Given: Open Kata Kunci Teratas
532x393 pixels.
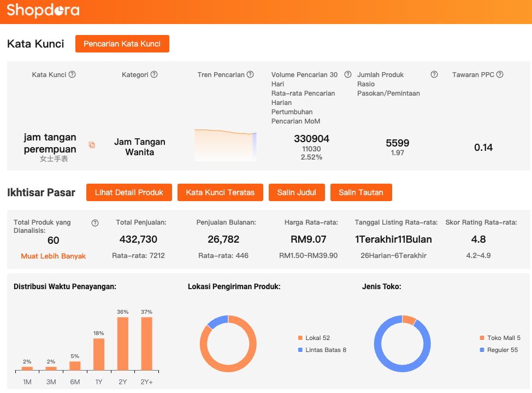Looking at the screenshot, I should [220, 192].
